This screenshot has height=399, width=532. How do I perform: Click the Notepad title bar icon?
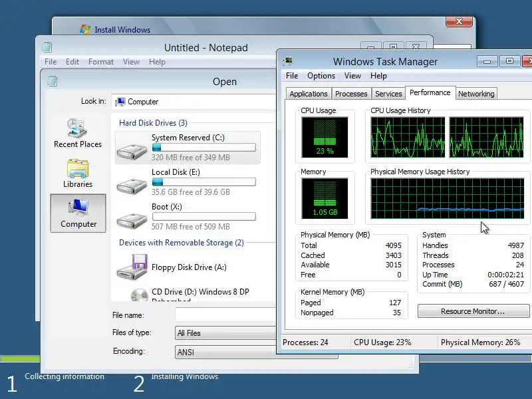click(47, 47)
